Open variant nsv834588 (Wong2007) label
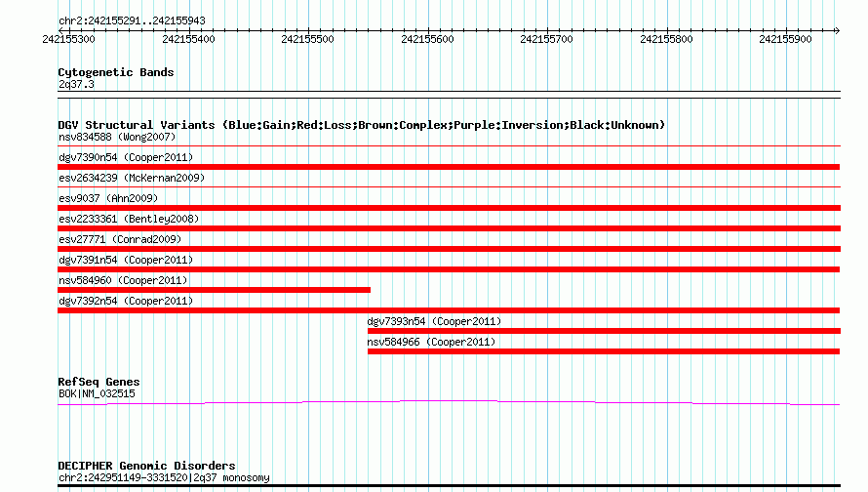 point(117,137)
